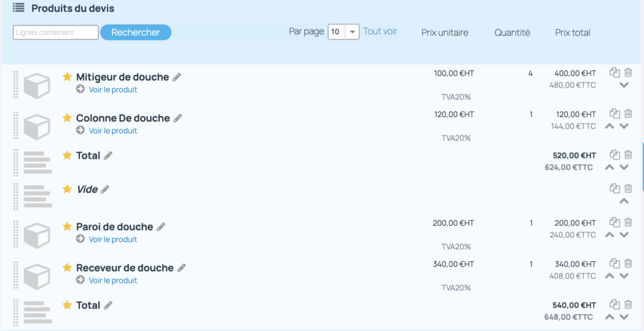
Task: Delete the Colonne De douche line
Action: point(628,113)
